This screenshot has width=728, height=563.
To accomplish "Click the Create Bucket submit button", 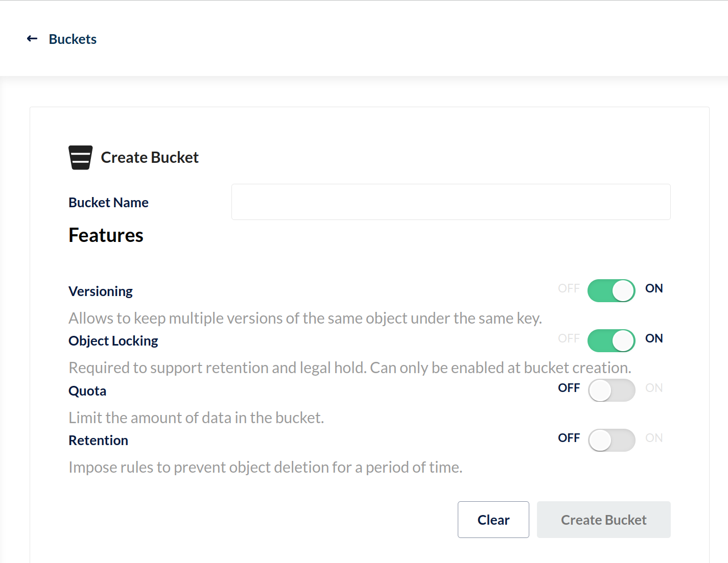I will coord(603,520).
